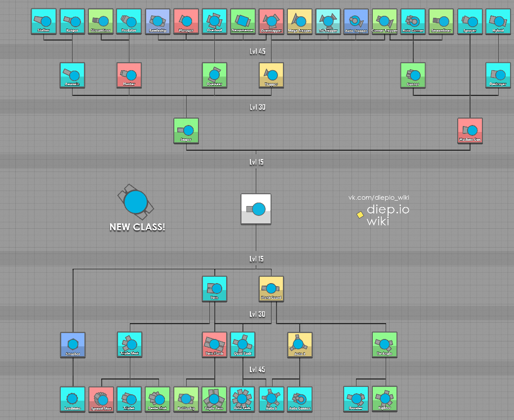Select the Fighter tank tile
Screen dimensions: 514x420
(385, 399)
